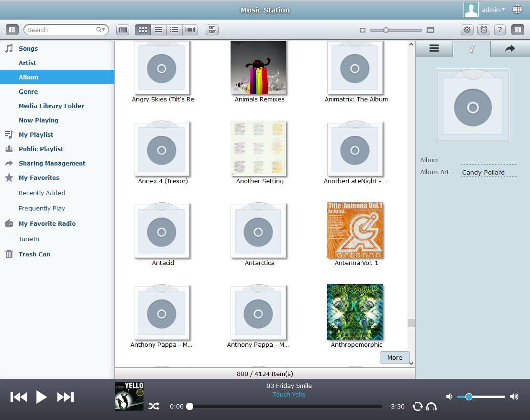
Task: Switch to the share tab in the right panel
Action: pos(510,48)
